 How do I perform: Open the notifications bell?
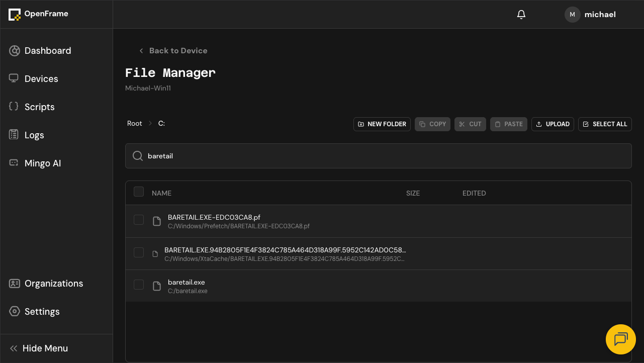pos(521,15)
